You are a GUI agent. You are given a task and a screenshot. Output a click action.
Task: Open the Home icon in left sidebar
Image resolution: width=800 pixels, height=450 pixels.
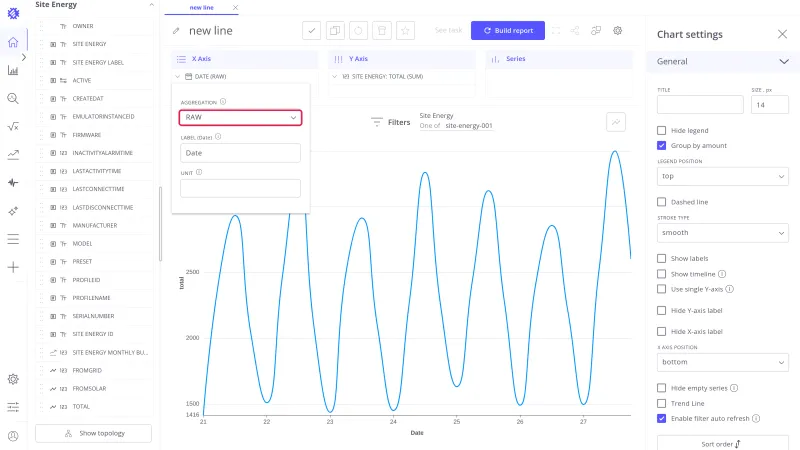coord(13,42)
